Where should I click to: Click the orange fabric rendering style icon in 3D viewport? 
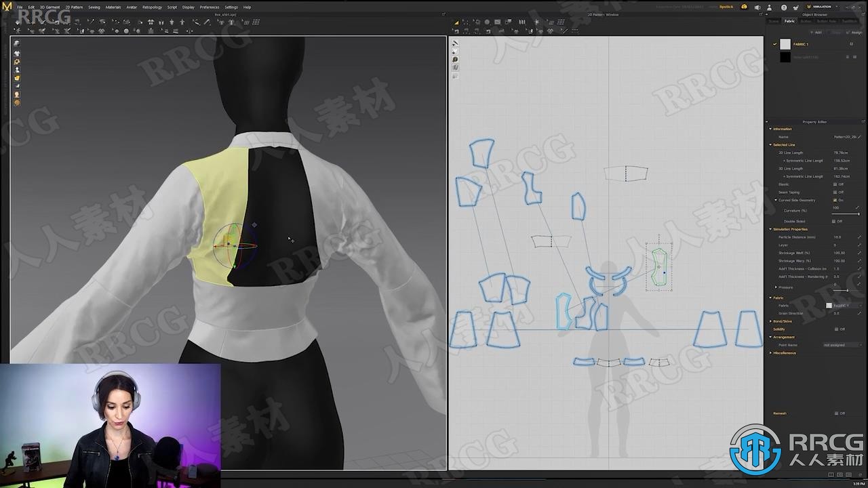coord(17,78)
